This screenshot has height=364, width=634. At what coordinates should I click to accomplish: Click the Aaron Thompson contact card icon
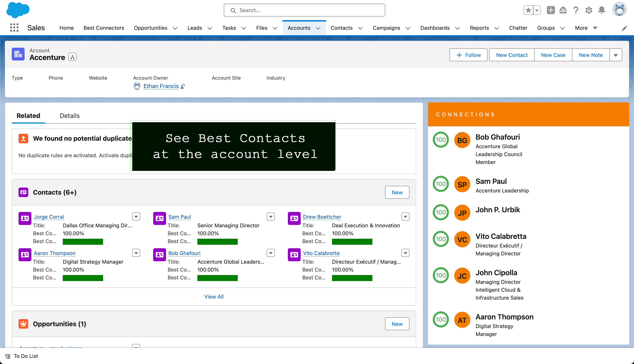[25, 254]
